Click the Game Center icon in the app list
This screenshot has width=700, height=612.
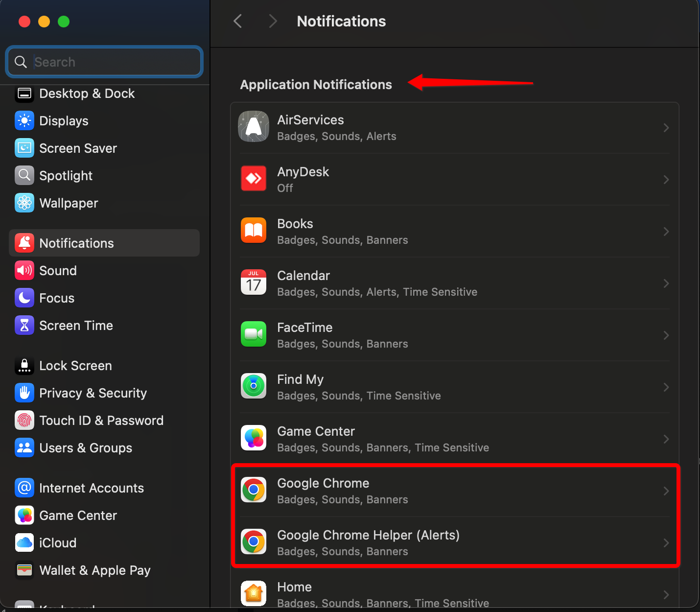click(x=254, y=438)
